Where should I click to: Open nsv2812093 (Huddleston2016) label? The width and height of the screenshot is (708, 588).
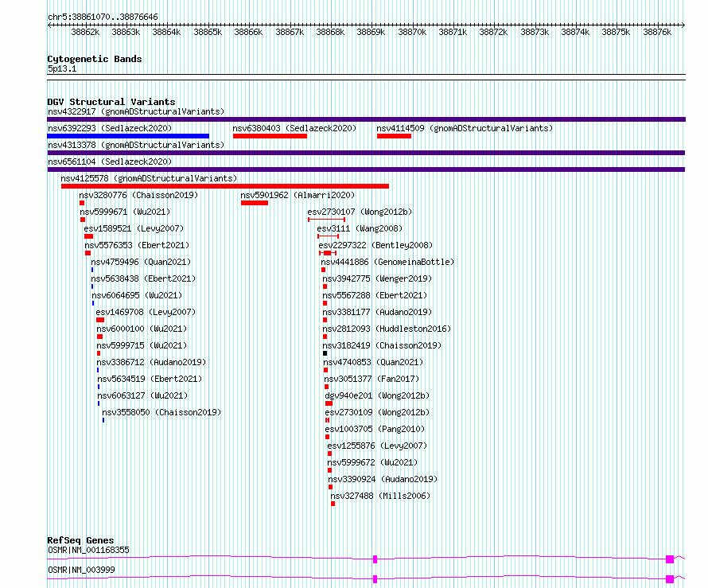coord(387,329)
